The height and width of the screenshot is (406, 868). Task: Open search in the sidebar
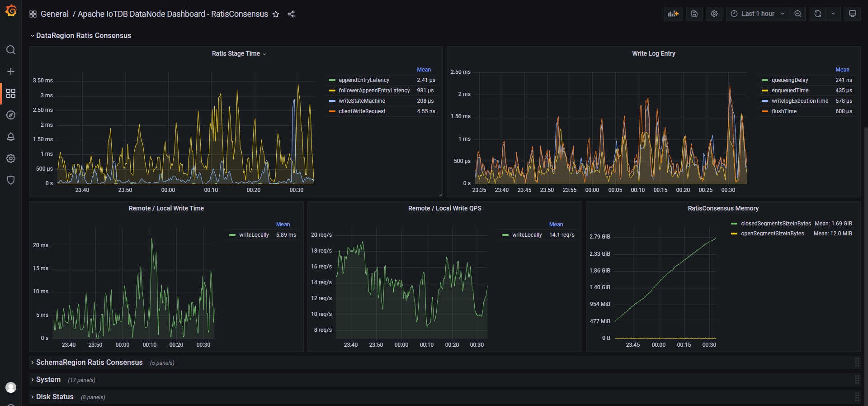pos(11,50)
